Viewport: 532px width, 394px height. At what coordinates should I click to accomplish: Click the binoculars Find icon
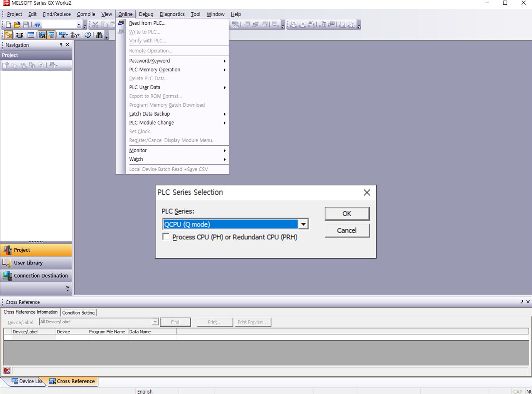click(99, 35)
